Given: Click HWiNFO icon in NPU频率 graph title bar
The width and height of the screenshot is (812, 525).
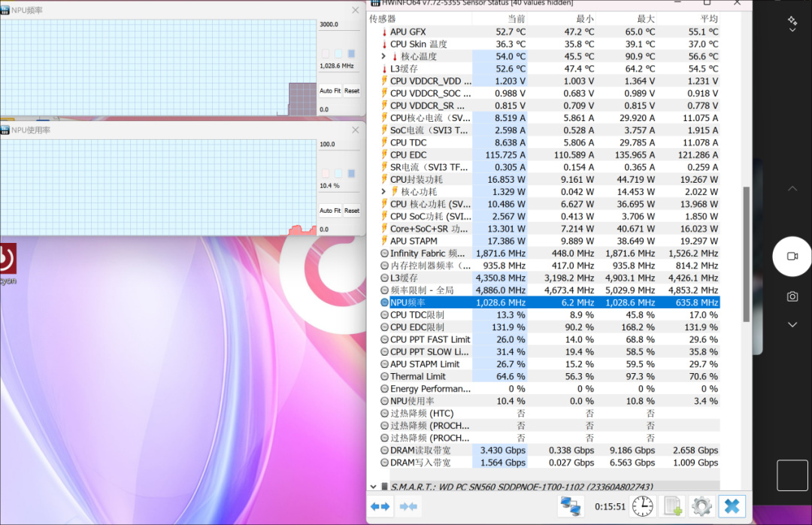Looking at the screenshot, I should [x=5, y=11].
